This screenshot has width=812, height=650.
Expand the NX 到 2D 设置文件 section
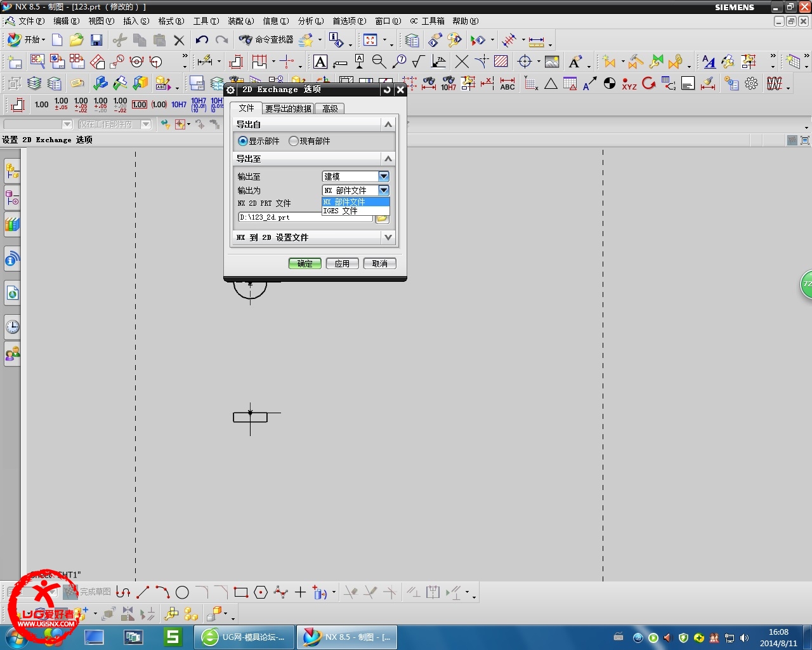point(388,237)
